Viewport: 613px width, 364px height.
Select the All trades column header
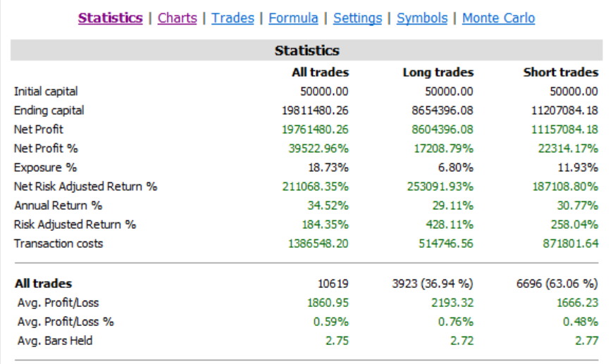320,73
